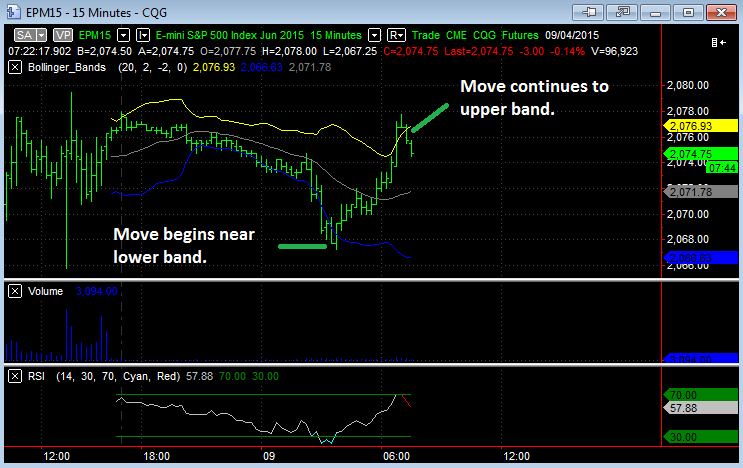This screenshot has height=468, width=743.
Task: Click the green 2,074.75 last price marker
Action: click(x=701, y=153)
